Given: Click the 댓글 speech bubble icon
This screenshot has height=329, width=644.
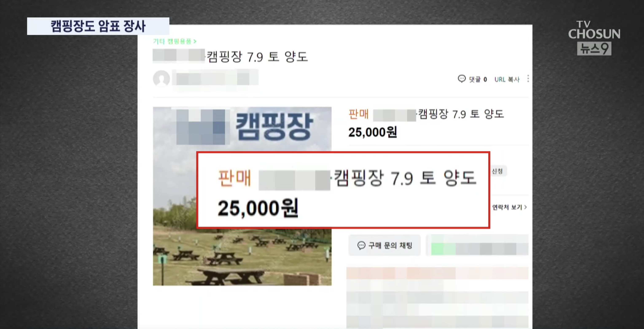Looking at the screenshot, I should tap(462, 79).
